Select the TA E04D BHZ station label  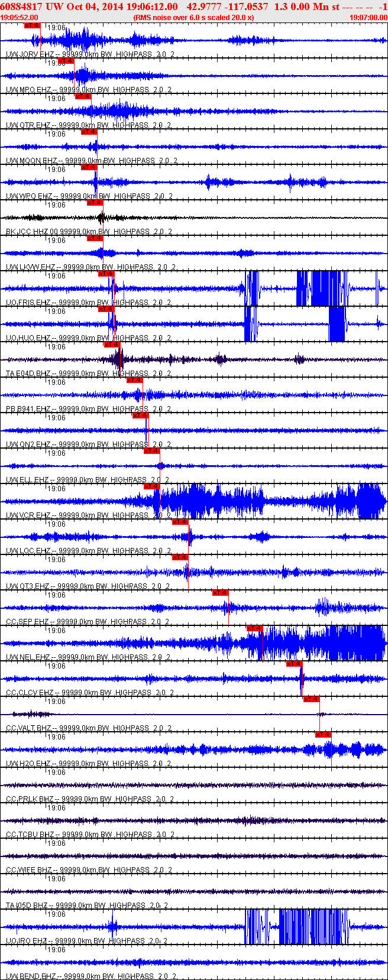(x=89, y=374)
